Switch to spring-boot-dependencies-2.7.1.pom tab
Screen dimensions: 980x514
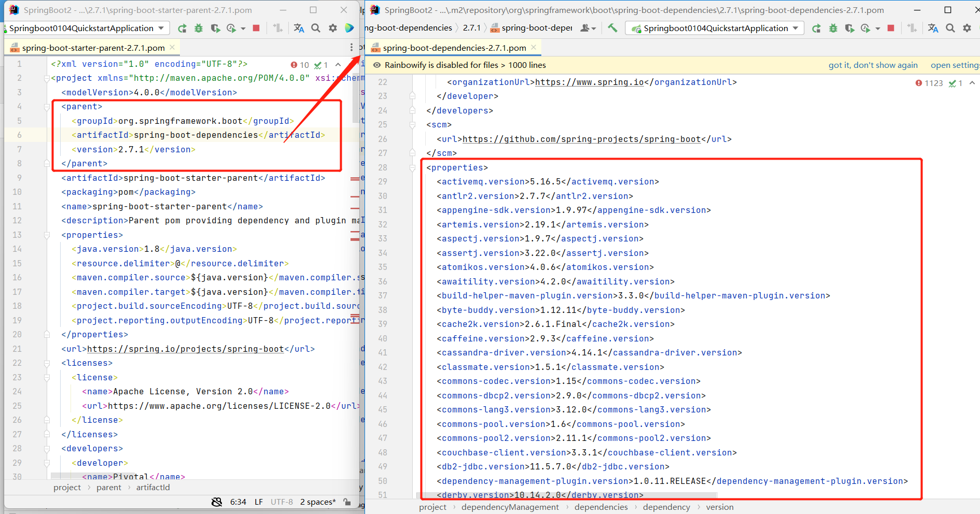tap(453, 48)
